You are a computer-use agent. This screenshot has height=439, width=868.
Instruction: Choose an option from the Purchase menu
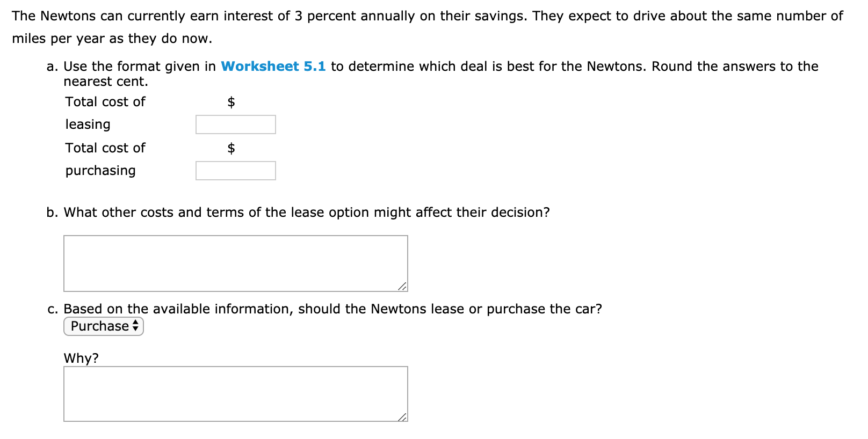[x=103, y=326]
